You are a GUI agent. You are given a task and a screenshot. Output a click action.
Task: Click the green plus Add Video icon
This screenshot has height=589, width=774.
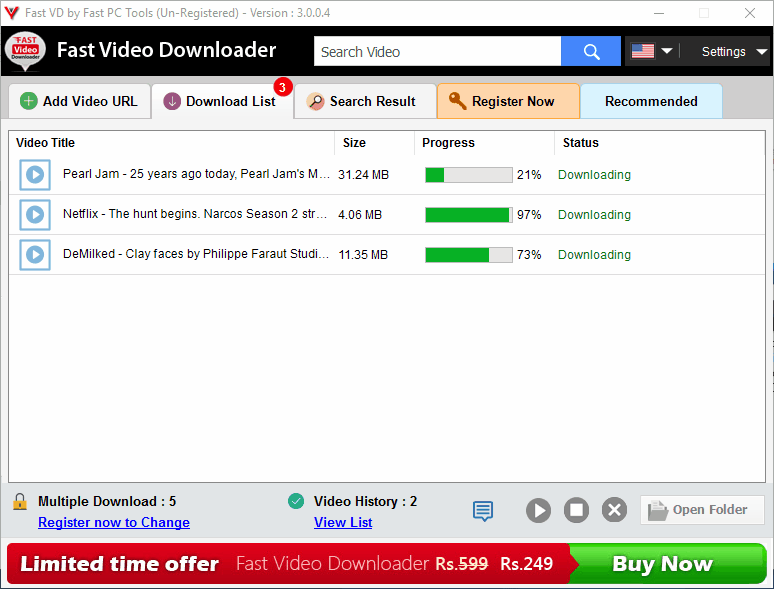(x=29, y=101)
